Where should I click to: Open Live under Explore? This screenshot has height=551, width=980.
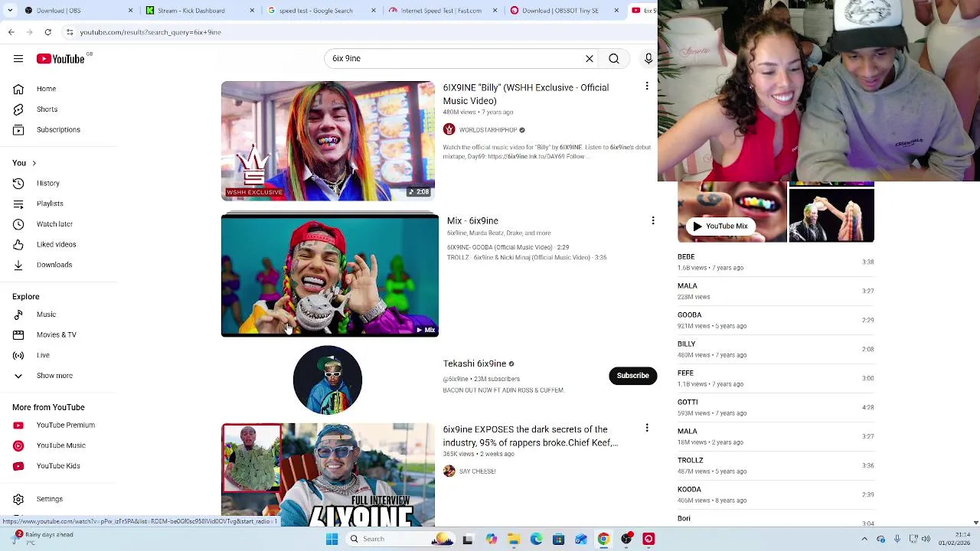(x=43, y=355)
